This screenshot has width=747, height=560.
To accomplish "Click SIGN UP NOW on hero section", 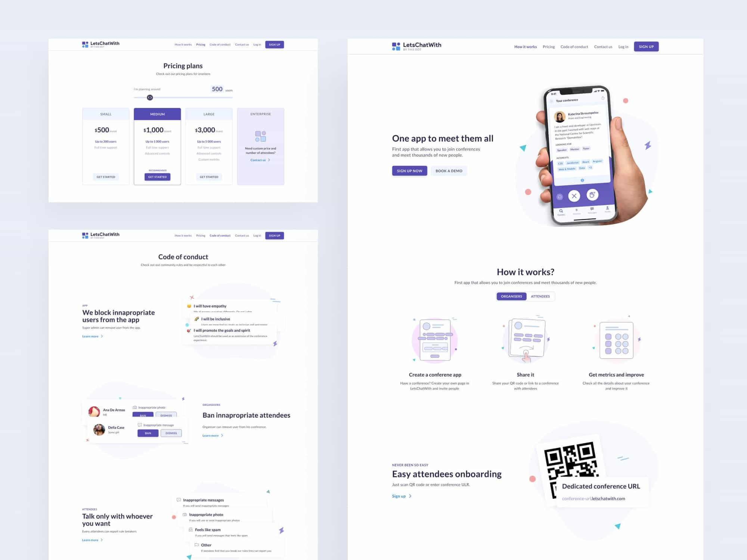I will [x=409, y=171].
